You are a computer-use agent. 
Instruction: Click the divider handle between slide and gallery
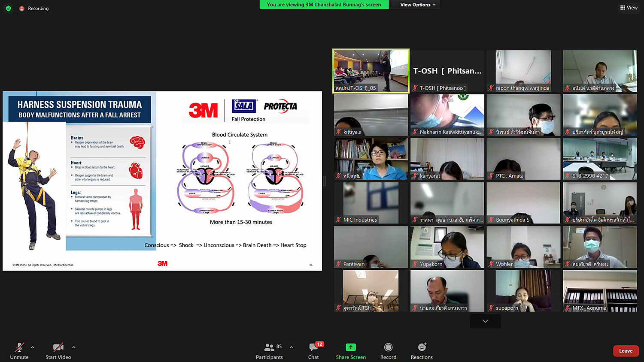(325, 181)
